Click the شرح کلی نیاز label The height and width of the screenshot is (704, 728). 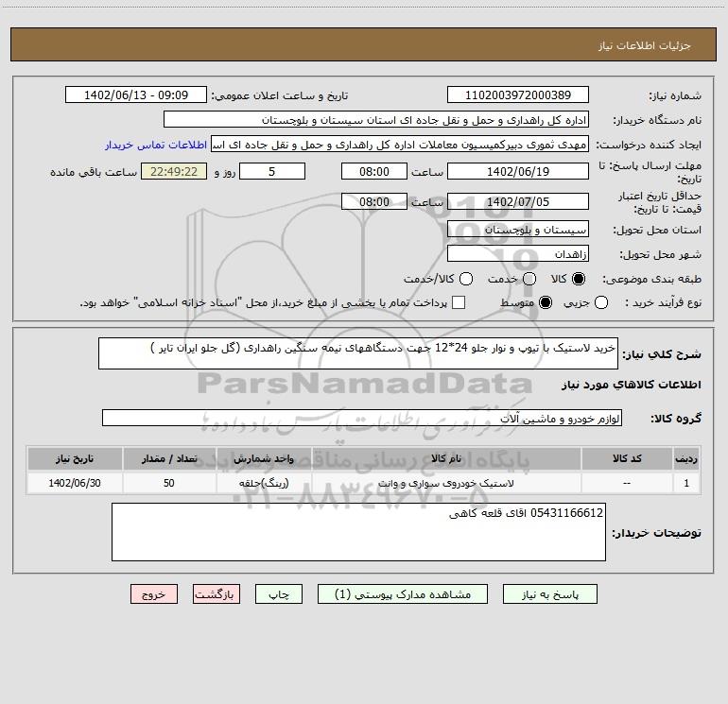coord(662,354)
